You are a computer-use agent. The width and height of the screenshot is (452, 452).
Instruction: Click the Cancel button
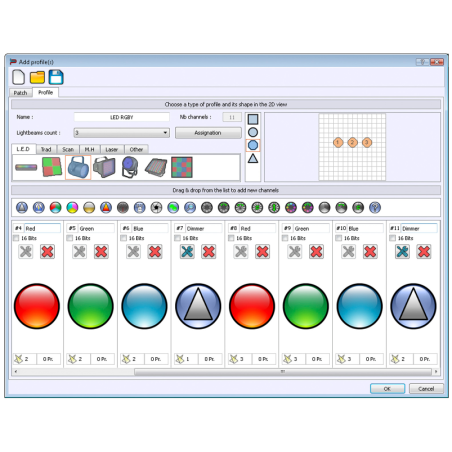pos(426,389)
